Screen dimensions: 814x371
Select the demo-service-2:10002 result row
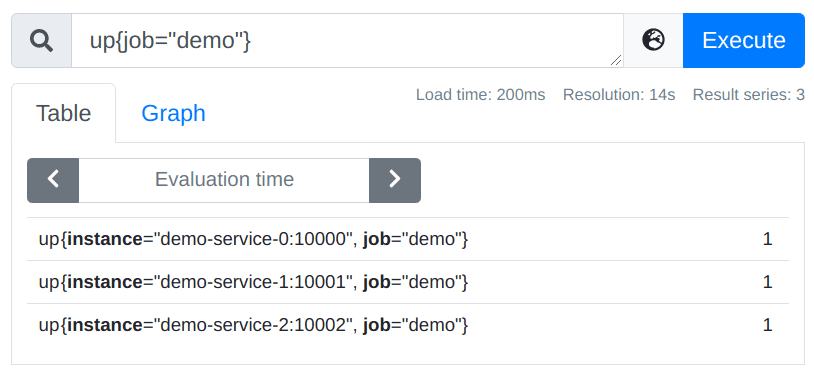pyautogui.click(x=408, y=325)
